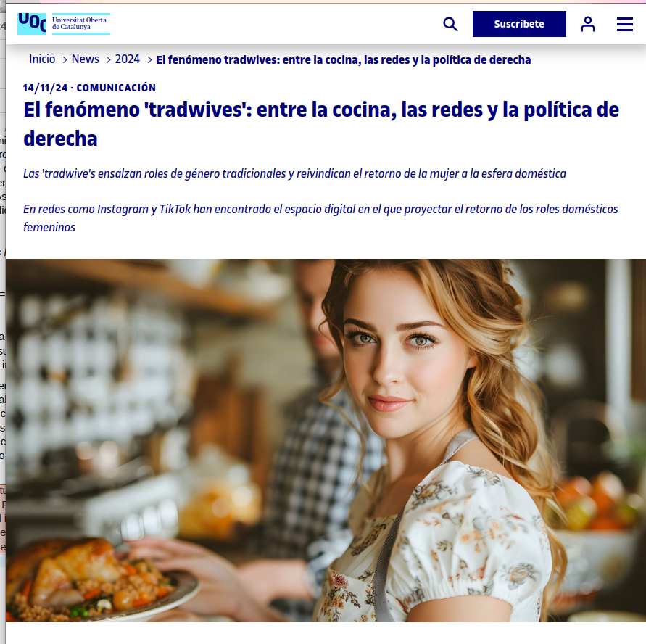Image resolution: width=646 pixels, height=644 pixels.
Task: Click the current page breadcrumb title
Action: coord(343,59)
